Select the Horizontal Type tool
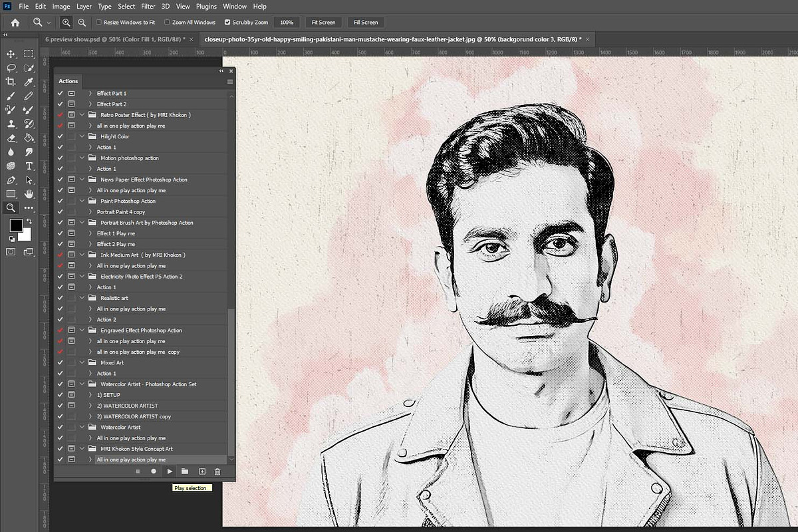 coord(29,166)
